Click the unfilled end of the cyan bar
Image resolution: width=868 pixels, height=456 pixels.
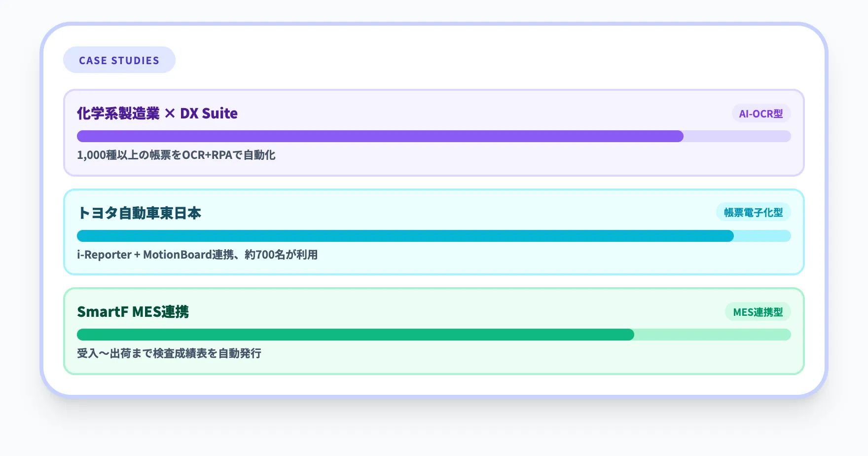coord(762,236)
